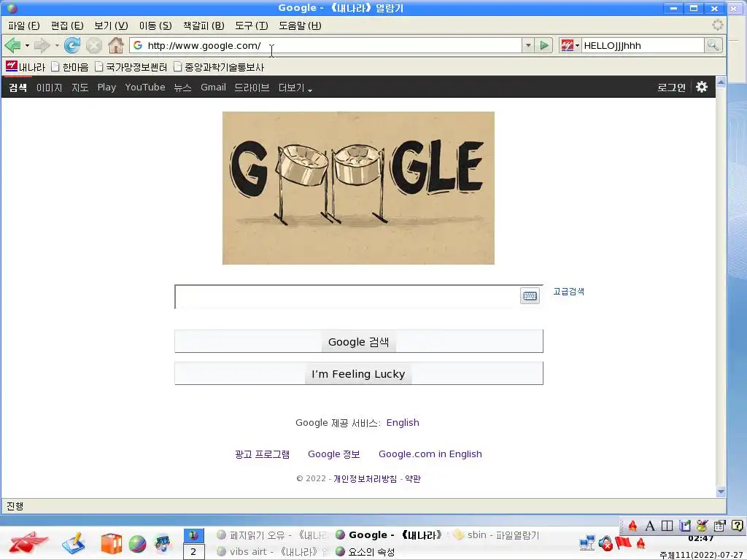Viewport: 747px width, 560px height.
Task: Open Gmail from the Google bar
Action: coord(213,87)
